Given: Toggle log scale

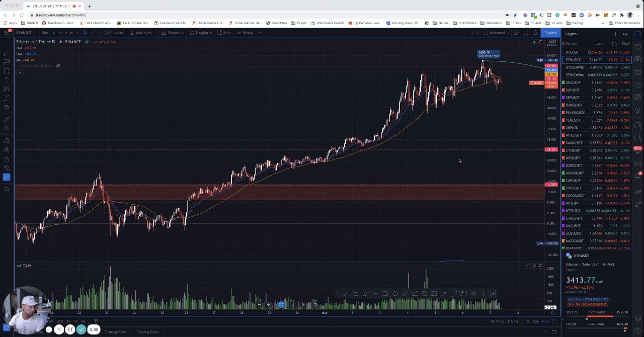Looking at the screenshot, I should click(535, 321).
